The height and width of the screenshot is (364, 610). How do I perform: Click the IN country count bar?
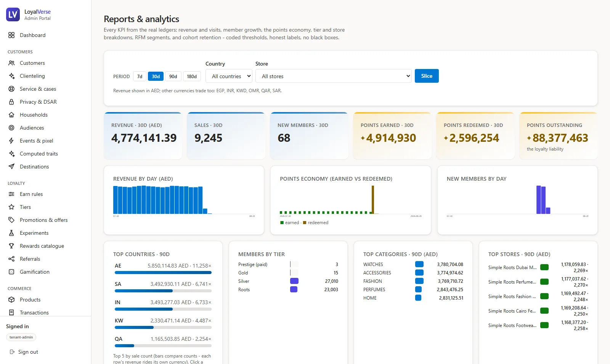coord(163,309)
